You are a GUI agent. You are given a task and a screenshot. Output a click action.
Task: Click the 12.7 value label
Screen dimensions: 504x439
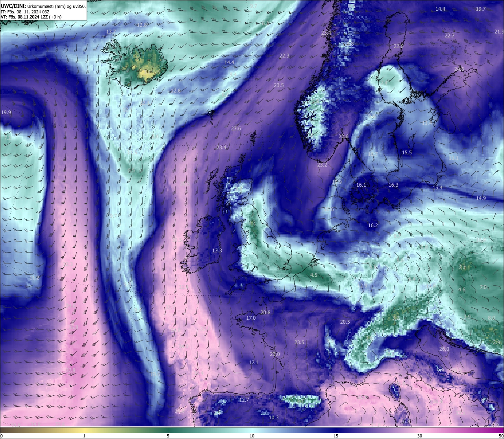(x=244, y=400)
